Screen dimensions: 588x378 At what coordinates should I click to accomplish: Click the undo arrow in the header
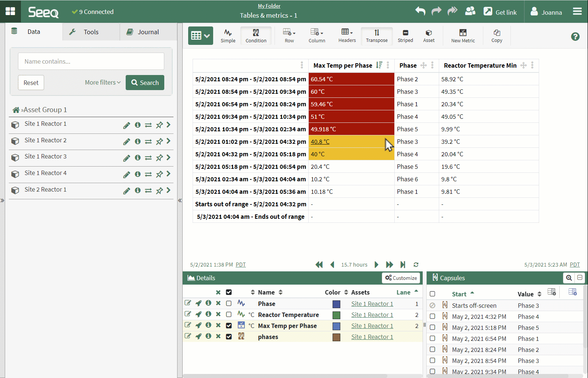pyautogui.click(x=420, y=11)
